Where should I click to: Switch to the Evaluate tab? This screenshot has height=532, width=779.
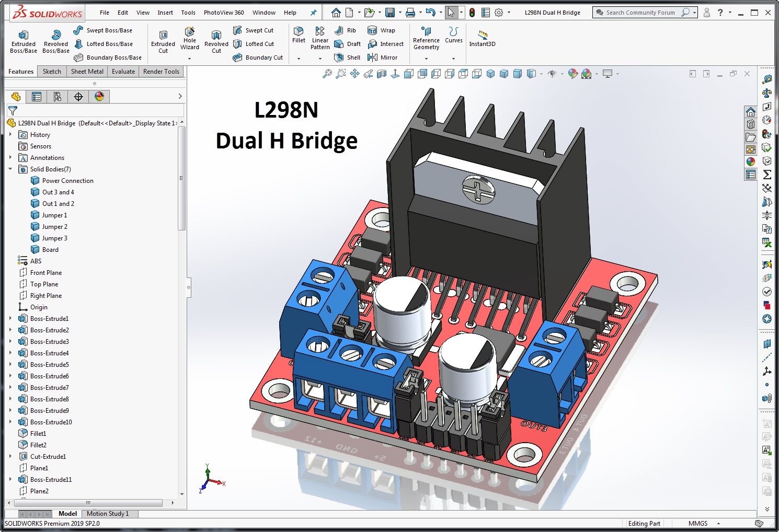[x=123, y=72]
